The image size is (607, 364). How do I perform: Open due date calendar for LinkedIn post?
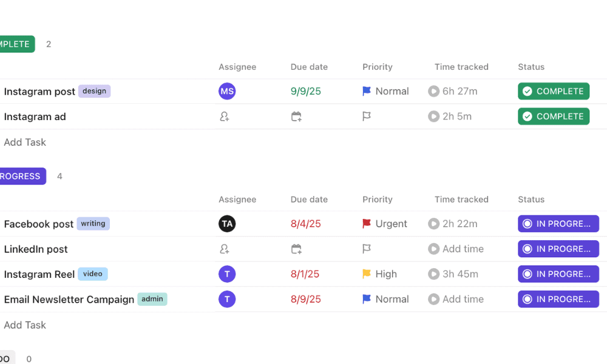click(x=296, y=249)
